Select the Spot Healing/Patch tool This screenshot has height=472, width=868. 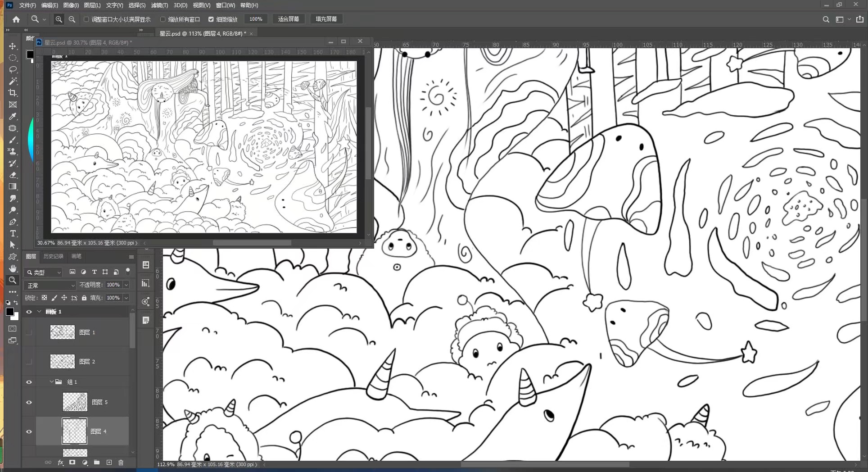(13, 128)
